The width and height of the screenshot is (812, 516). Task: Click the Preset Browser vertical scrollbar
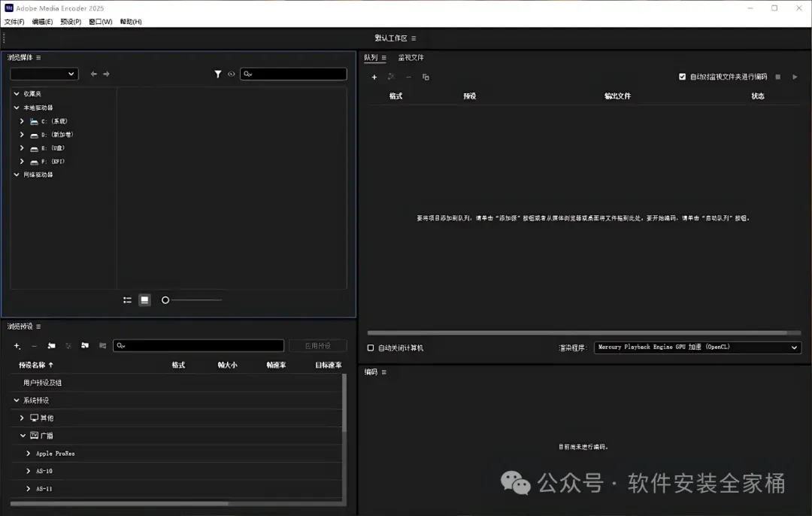pyautogui.click(x=344, y=403)
